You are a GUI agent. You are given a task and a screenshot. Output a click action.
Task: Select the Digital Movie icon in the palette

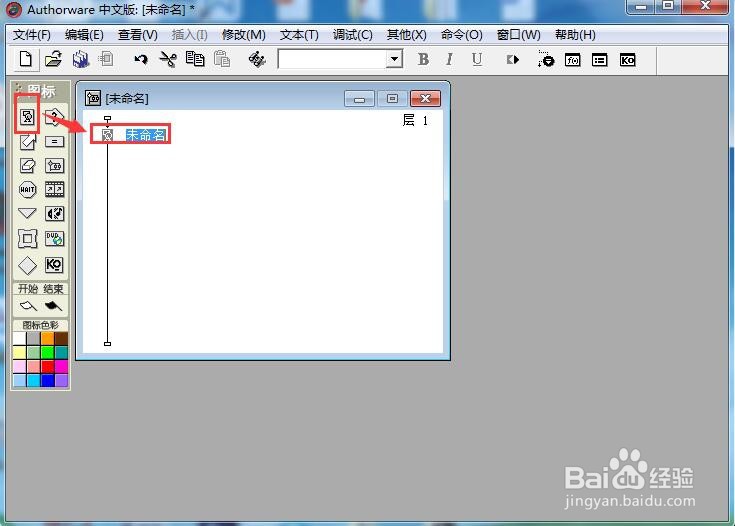54,189
